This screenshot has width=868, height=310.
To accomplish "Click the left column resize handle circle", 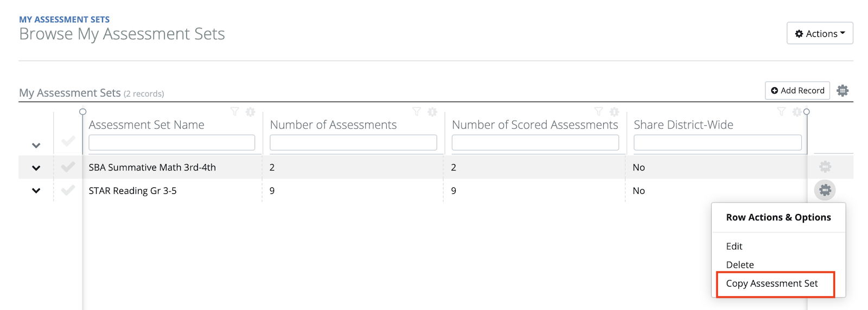I will coord(82,112).
